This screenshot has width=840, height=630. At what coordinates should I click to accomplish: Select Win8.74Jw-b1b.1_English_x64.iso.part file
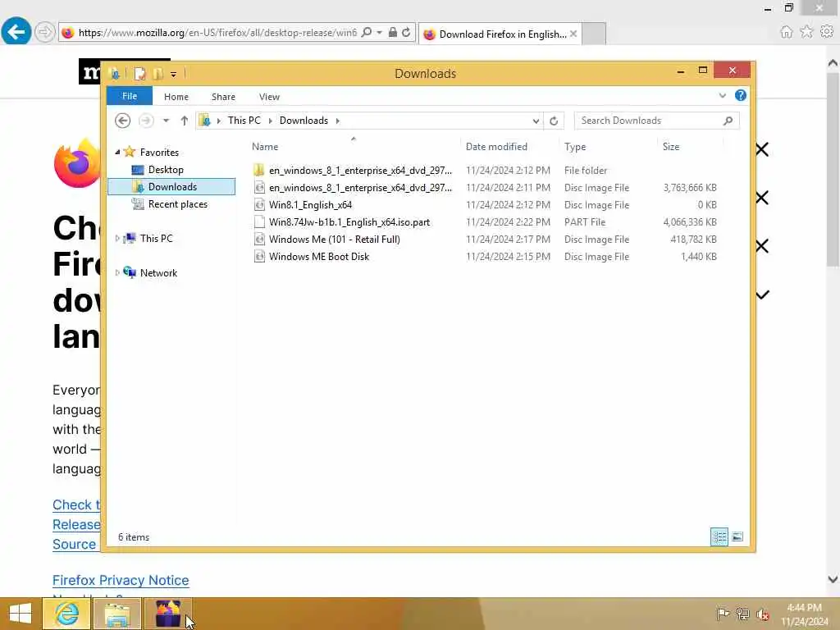pyautogui.click(x=349, y=221)
